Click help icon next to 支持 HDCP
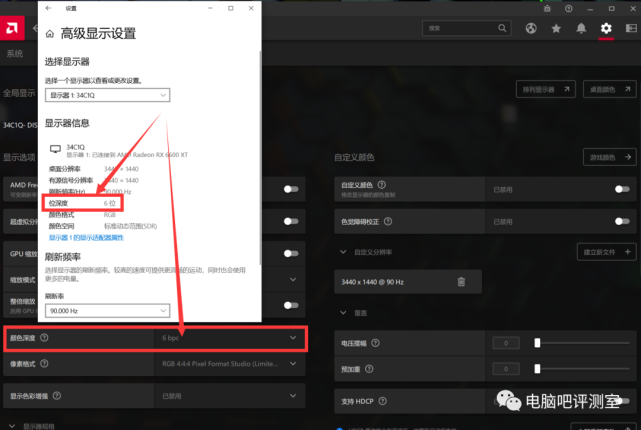641x430 pixels. tap(383, 401)
